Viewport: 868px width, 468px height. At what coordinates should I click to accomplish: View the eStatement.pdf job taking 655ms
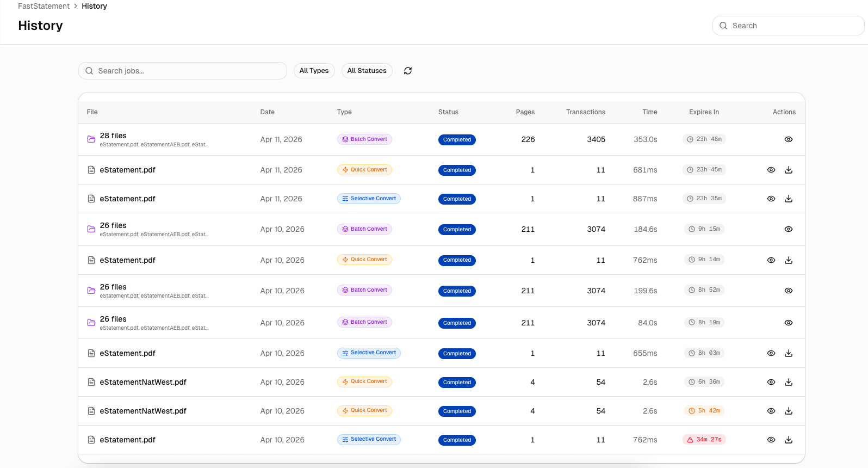pyautogui.click(x=771, y=353)
